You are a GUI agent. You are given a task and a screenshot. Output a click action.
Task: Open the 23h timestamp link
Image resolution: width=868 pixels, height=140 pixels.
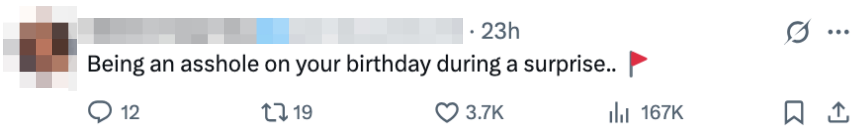pyautogui.click(x=500, y=31)
